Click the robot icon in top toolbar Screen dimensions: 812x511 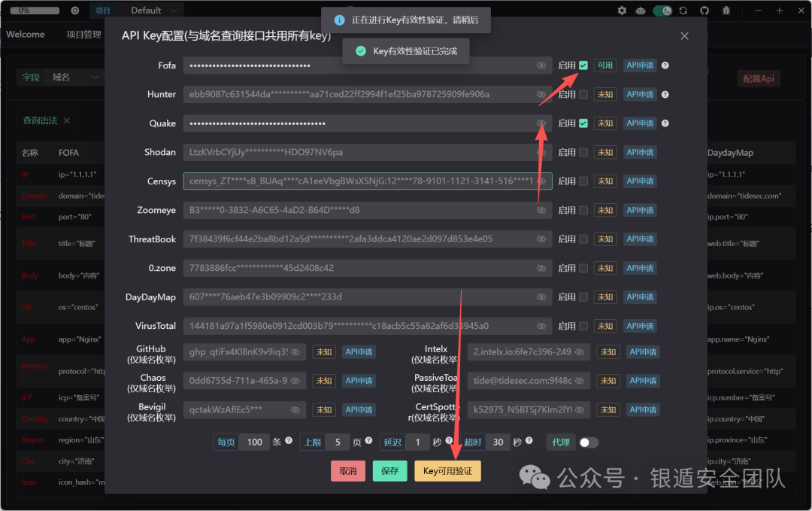[x=641, y=11]
